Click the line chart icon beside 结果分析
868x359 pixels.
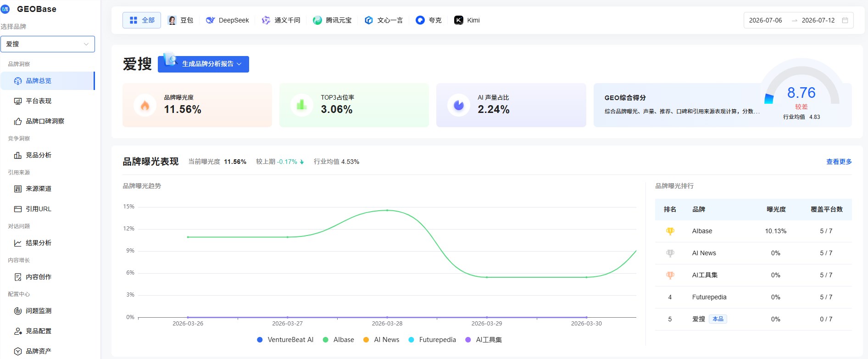[x=18, y=243]
